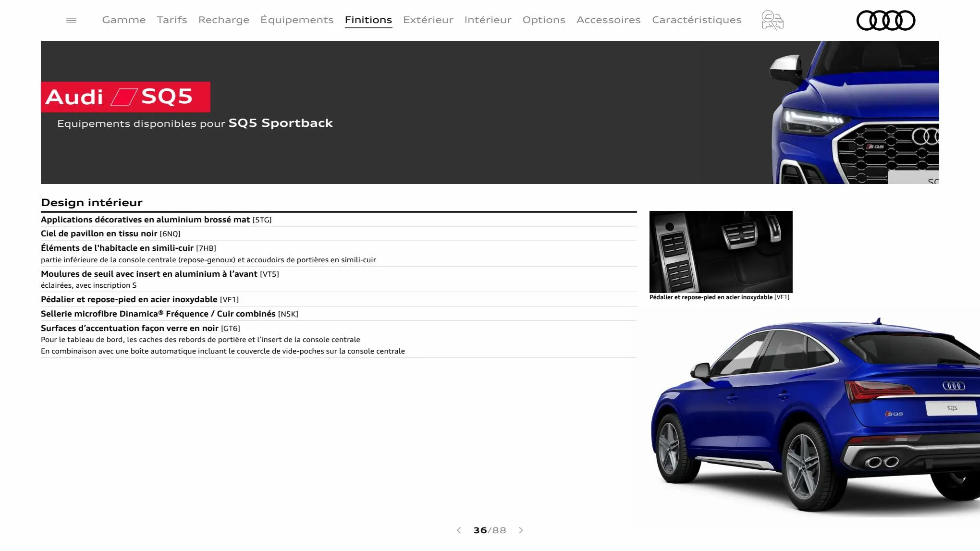Select the Équipements tab
The height and width of the screenshot is (551, 980).
(x=297, y=20)
